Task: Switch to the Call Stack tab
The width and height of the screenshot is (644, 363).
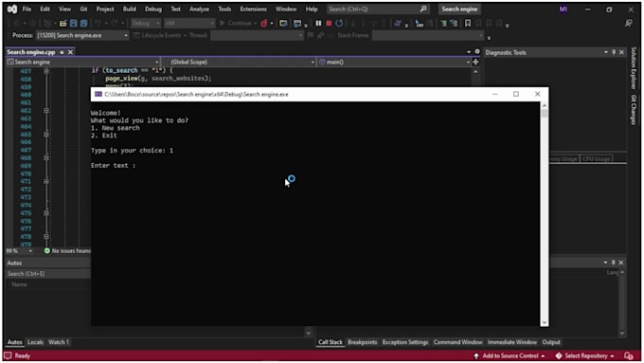Action: (x=331, y=342)
